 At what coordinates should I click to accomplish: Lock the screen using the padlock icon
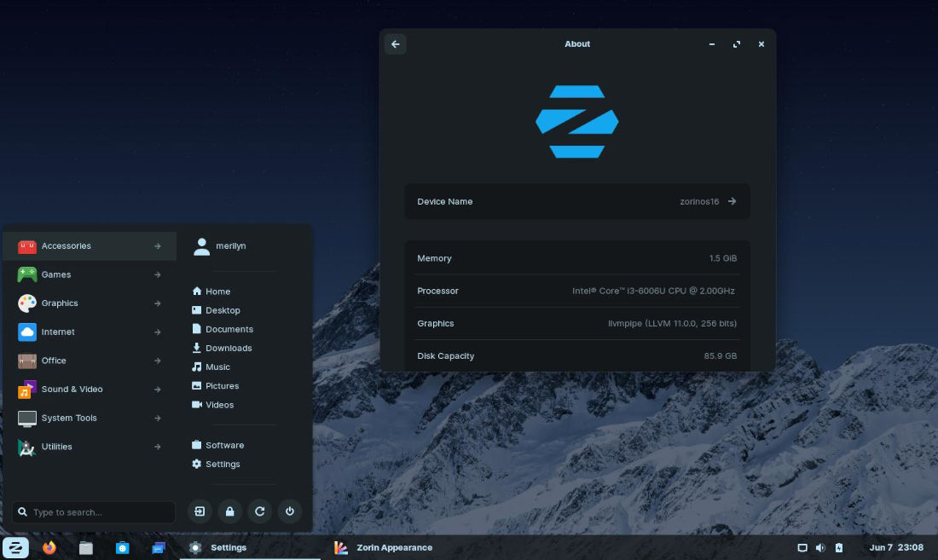(229, 511)
